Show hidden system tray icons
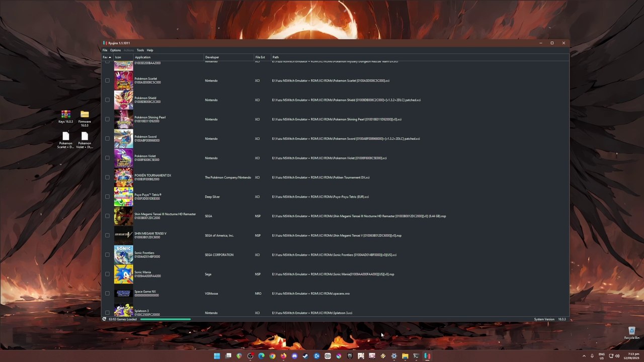Screen dimensions: 644x362 (x=584, y=356)
